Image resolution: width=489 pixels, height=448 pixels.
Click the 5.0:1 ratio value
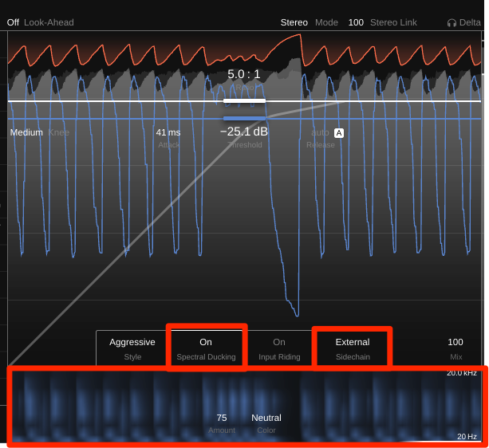244,74
